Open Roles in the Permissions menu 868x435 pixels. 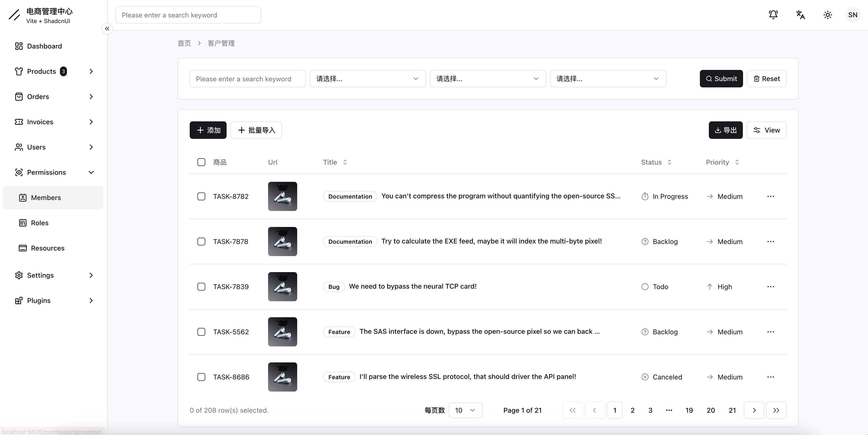tap(40, 223)
